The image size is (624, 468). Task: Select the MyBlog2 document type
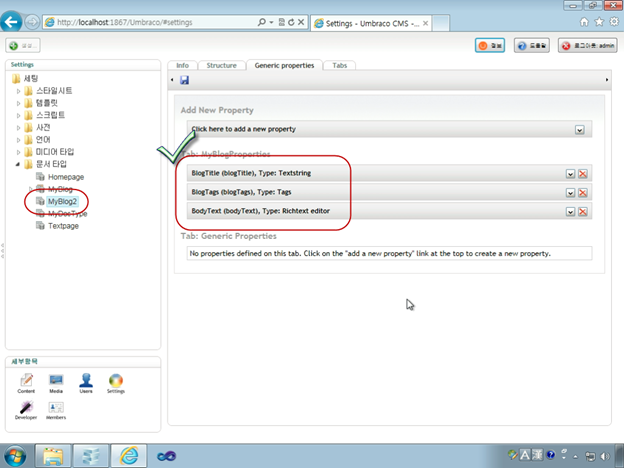[62, 201]
